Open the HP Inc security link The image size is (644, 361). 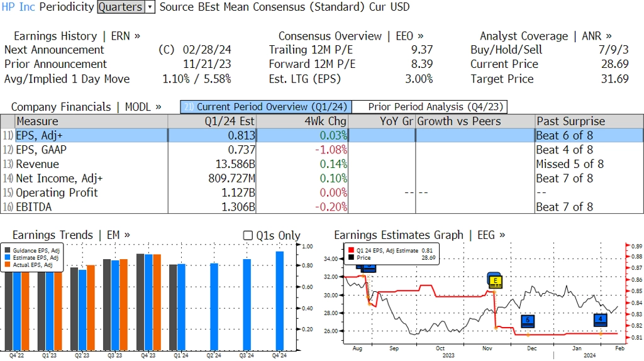(x=18, y=7)
